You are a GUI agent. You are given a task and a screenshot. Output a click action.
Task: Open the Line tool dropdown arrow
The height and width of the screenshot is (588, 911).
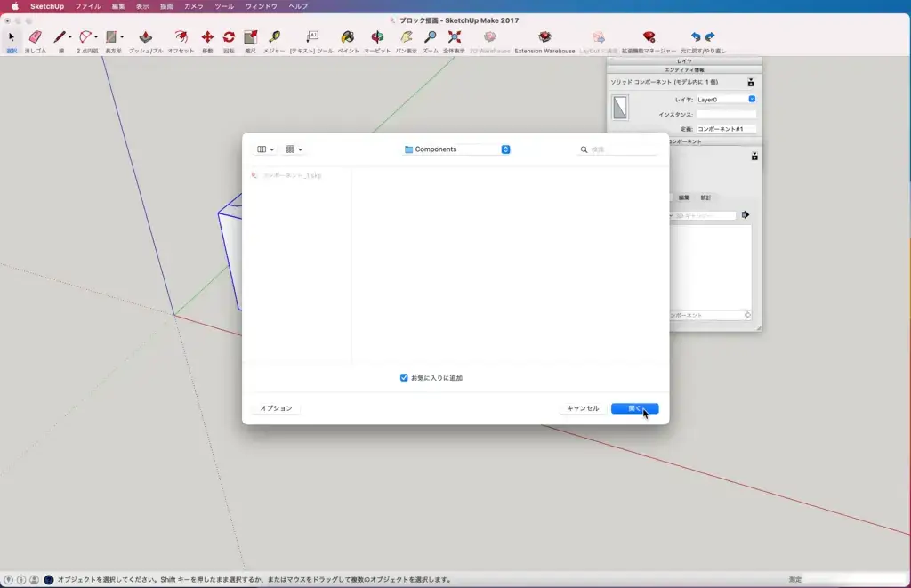69,37
